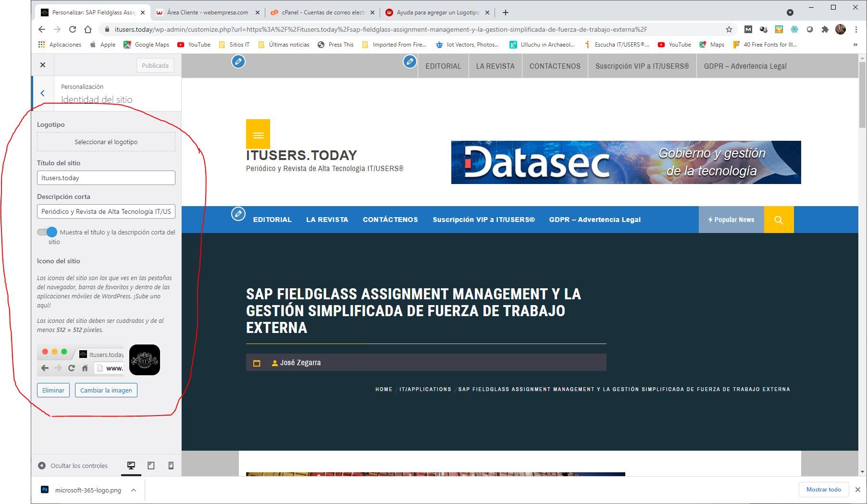Screen dimensions: 867x504
Task: Go back from Identidad del sitio section
Action: [43, 93]
